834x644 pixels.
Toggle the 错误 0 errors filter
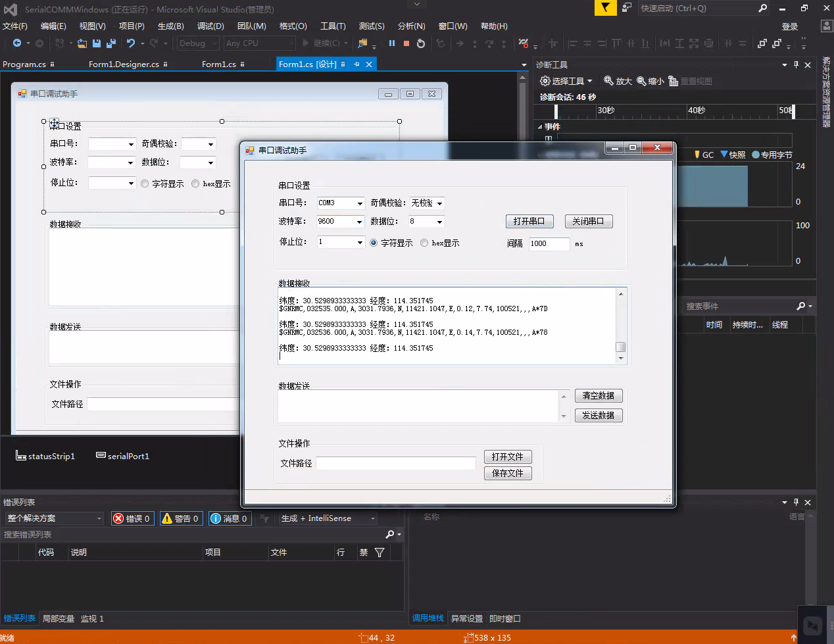pyautogui.click(x=132, y=518)
